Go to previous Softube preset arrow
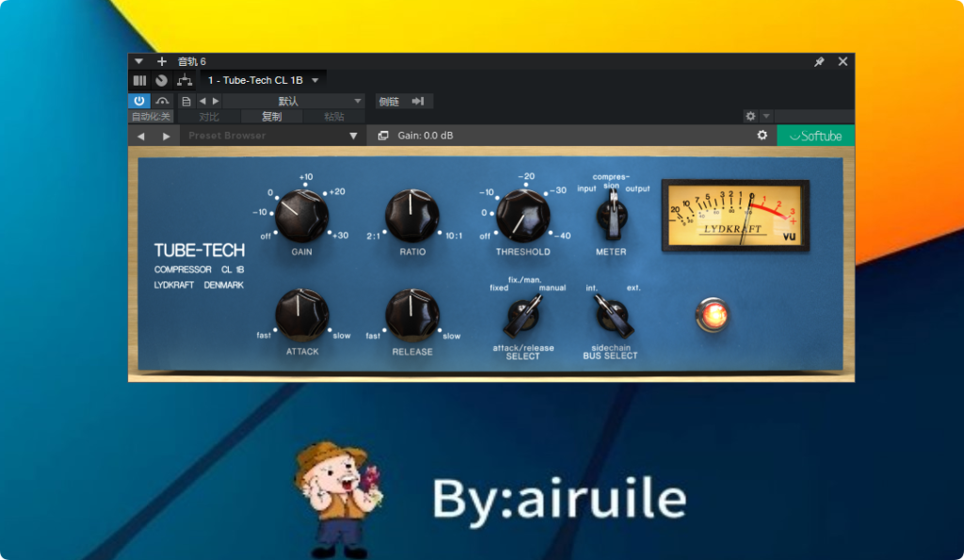Screen dimensions: 964x560 pos(141,136)
